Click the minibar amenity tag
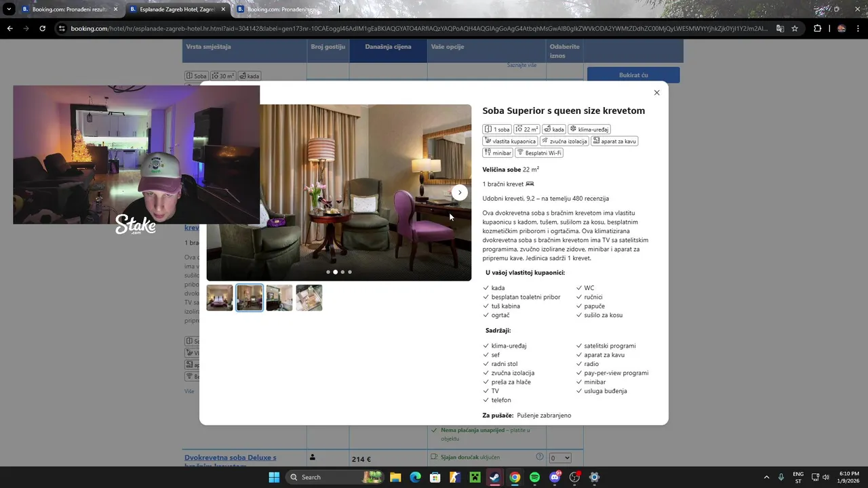This screenshot has width=868, height=488. tap(498, 152)
